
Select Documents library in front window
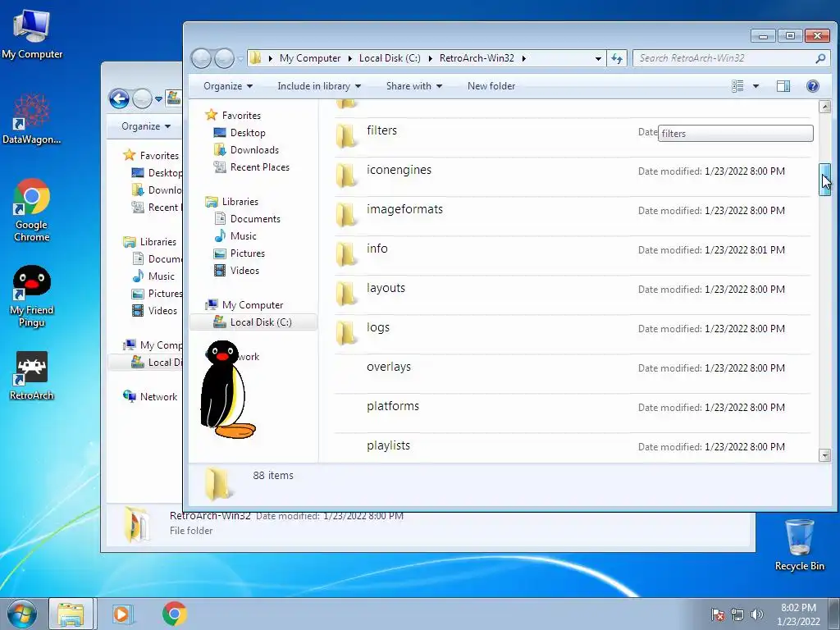[x=255, y=218]
